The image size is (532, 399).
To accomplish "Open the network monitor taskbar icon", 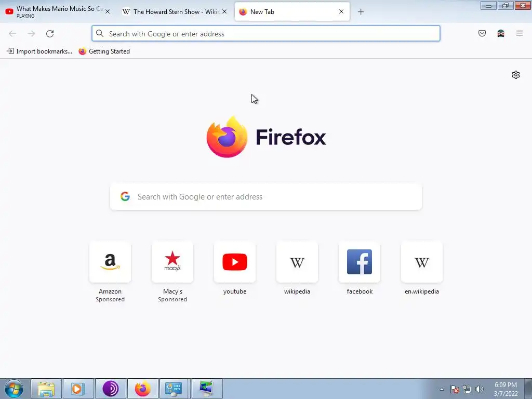I will 207,389.
